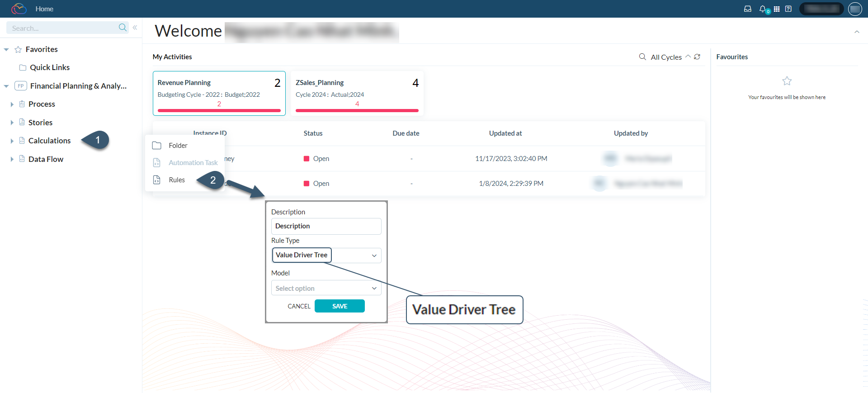Select Rules from the context menu
This screenshot has height=393, width=868.
[177, 180]
